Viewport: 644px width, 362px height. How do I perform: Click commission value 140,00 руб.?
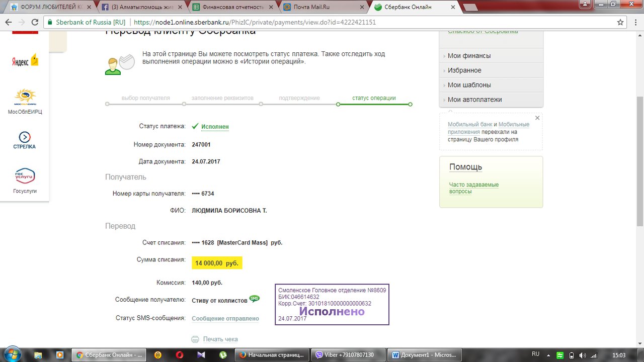(207, 283)
